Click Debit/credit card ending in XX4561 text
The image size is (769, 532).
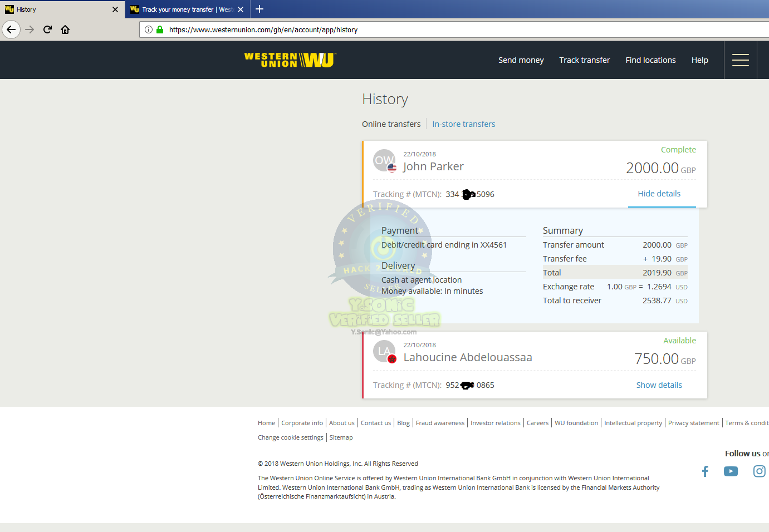444,245
